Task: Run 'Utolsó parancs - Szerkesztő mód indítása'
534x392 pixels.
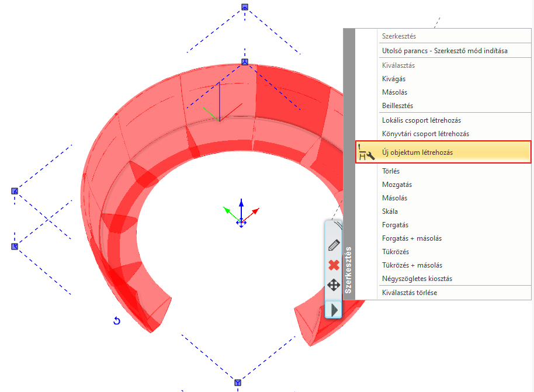Action: [x=445, y=50]
